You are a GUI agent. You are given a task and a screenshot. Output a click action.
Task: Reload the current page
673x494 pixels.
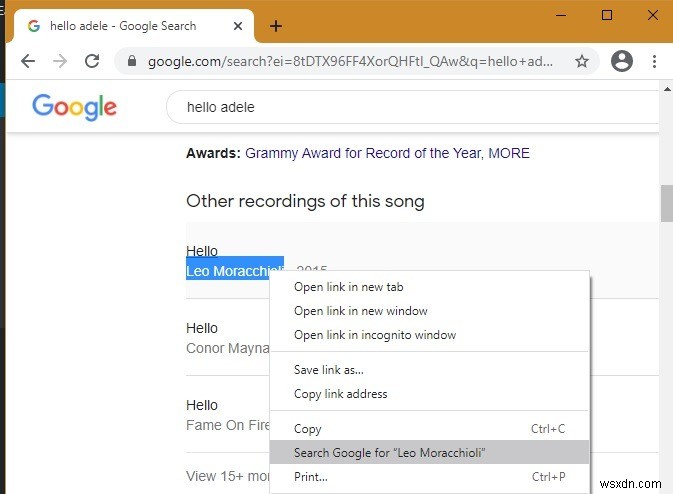coord(92,62)
